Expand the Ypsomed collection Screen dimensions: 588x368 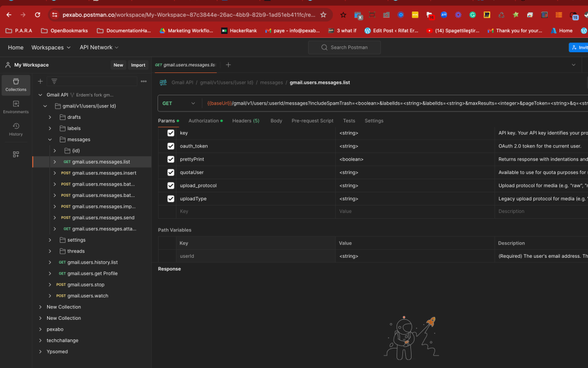pyautogui.click(x=40, y=352)
